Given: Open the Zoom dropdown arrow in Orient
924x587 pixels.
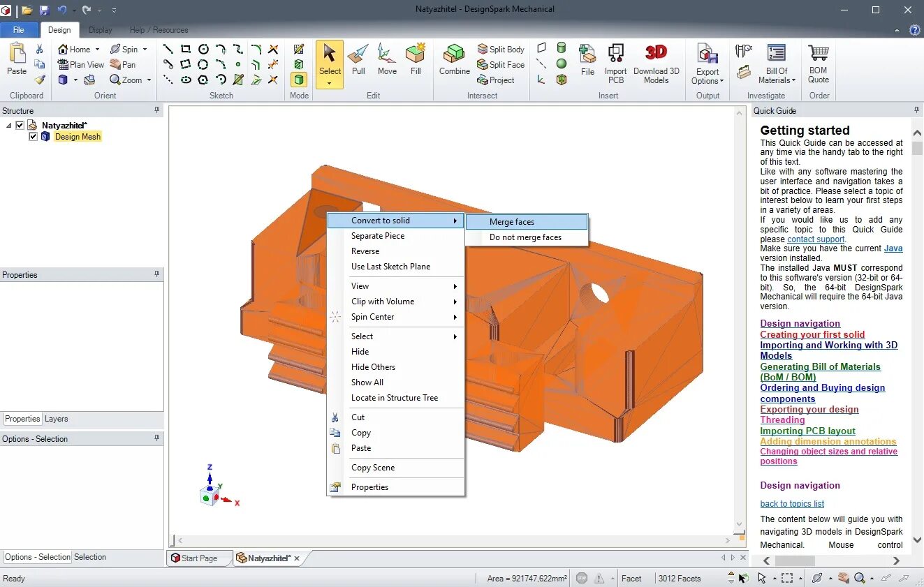Looking at the screenshot, I should [149, 80].
